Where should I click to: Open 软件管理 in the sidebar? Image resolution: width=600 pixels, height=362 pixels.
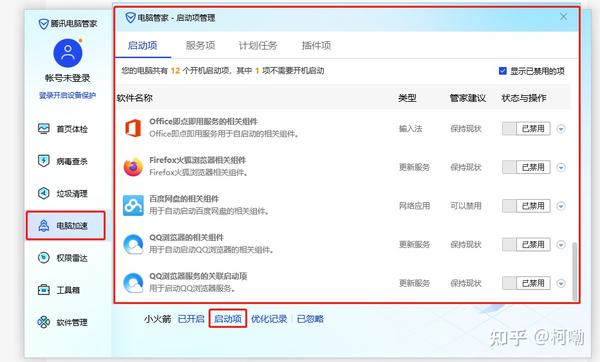click(63, 322)
